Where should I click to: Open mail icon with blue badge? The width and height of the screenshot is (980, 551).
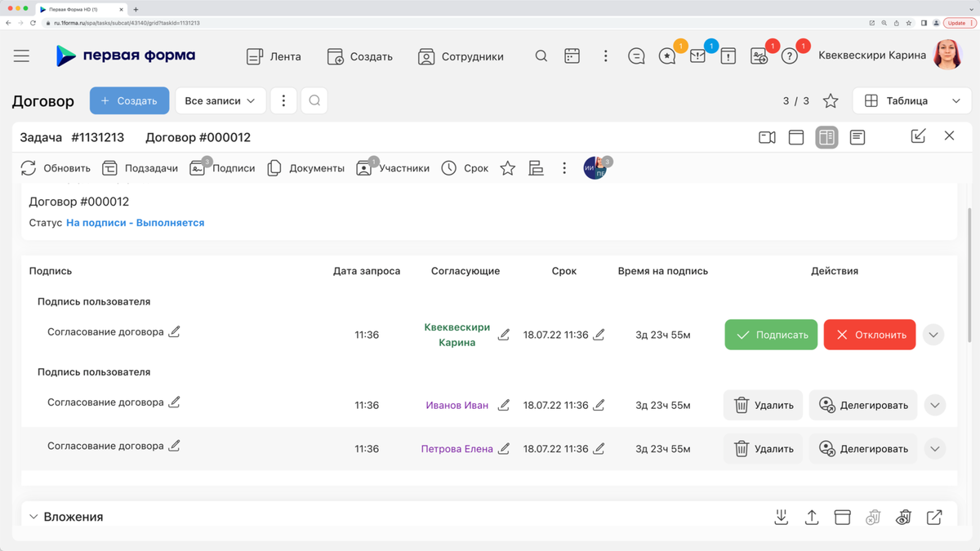697,56
